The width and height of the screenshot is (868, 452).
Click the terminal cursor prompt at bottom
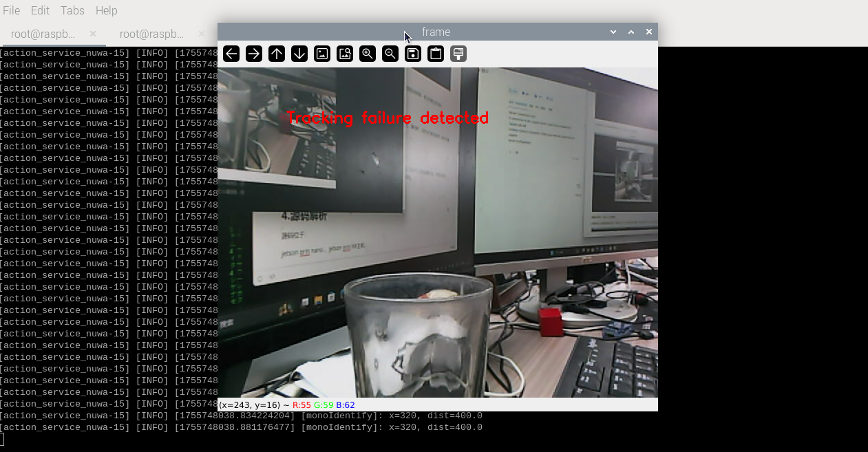click(x=2, y=439)
